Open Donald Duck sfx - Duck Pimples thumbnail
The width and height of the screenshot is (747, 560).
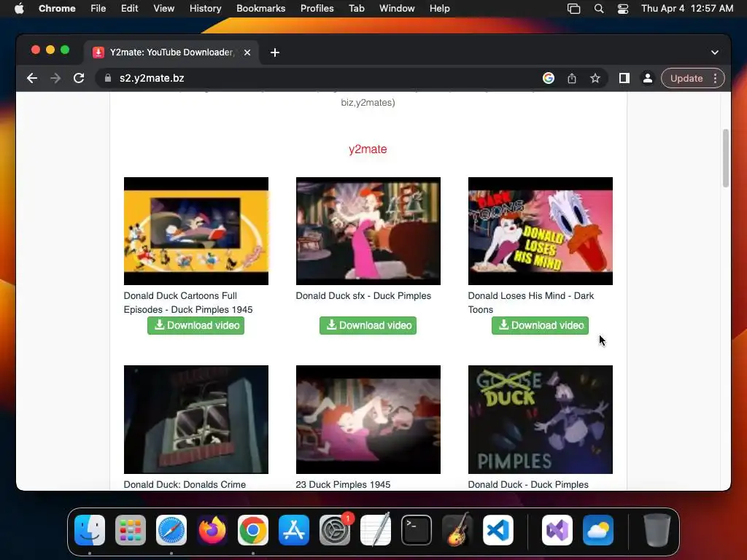368,231
